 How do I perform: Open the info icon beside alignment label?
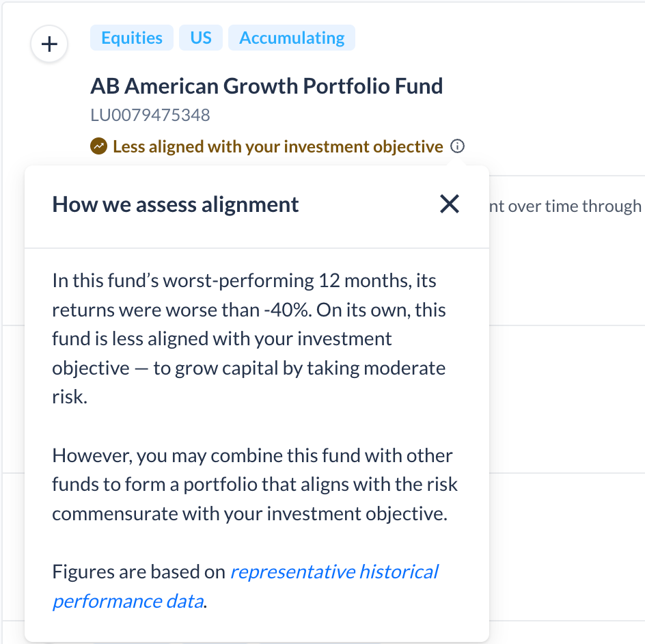point(457,146)
